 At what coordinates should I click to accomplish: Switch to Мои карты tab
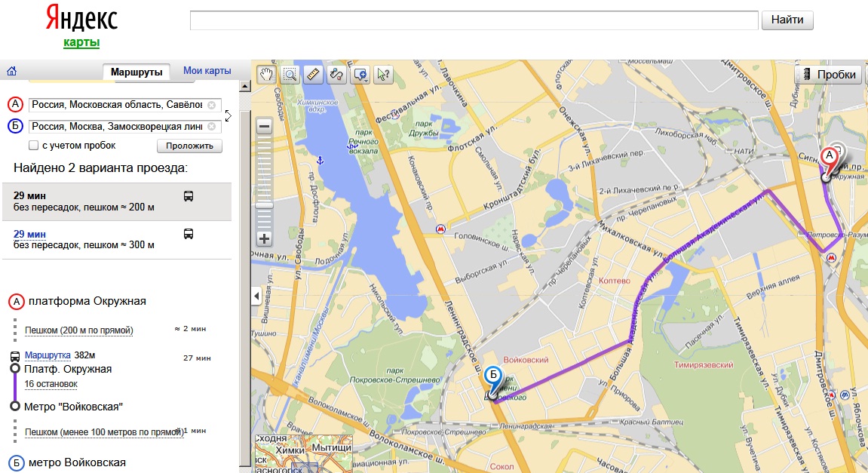207,71
